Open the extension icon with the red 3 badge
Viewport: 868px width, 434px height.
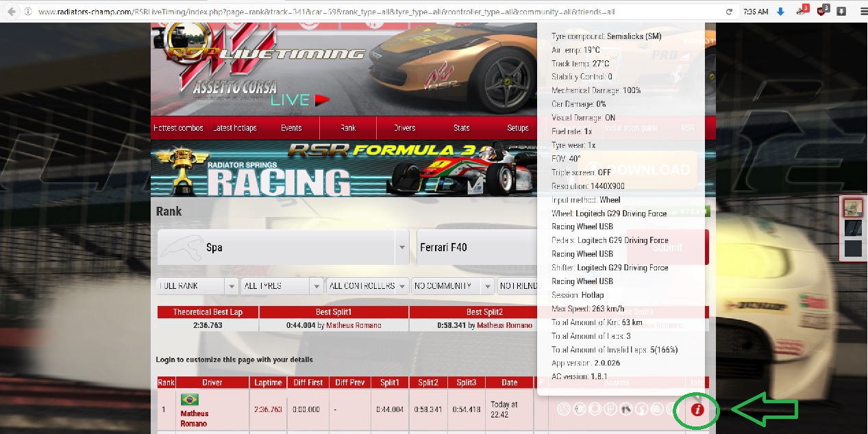pos(802,11)
